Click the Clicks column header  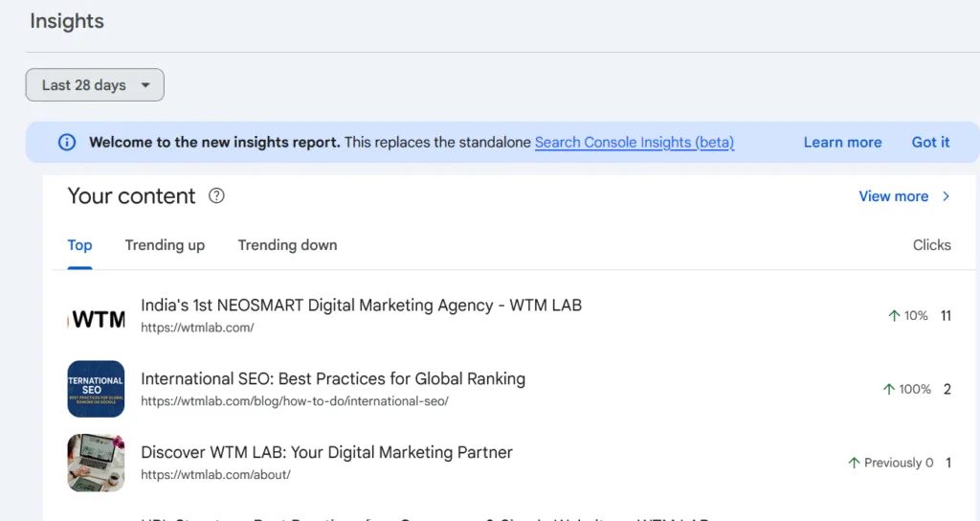click(x=932, y=245)
